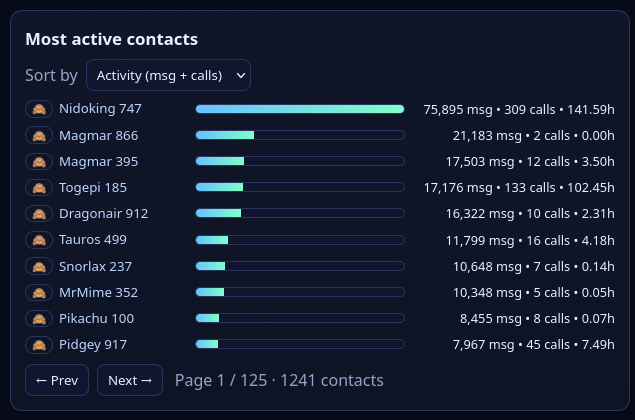Click the avatar icon beside Tauros 499

[x=39, y=240]
